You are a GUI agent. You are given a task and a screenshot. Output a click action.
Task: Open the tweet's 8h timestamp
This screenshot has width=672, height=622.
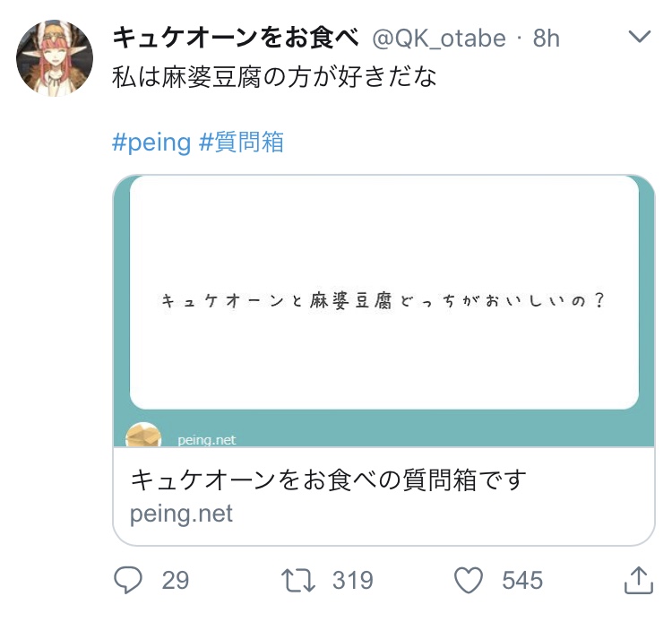(547, 38)
